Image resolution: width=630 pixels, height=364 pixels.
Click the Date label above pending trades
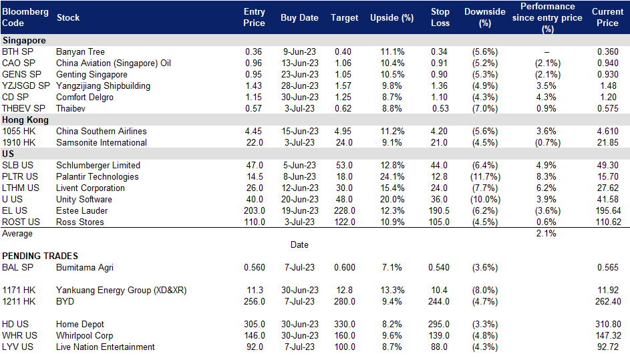click(299, 244)
